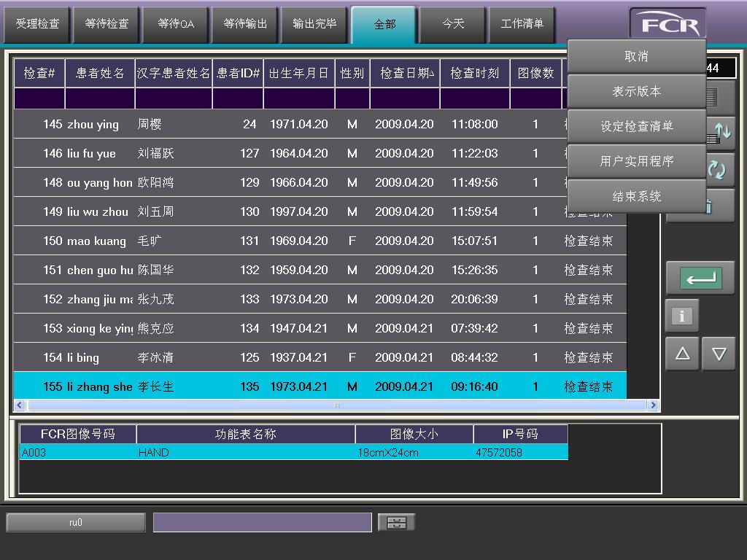Click exam time 15:07:51
The height and width of the screenshot is (560, 747).
[x=474, y=241]
